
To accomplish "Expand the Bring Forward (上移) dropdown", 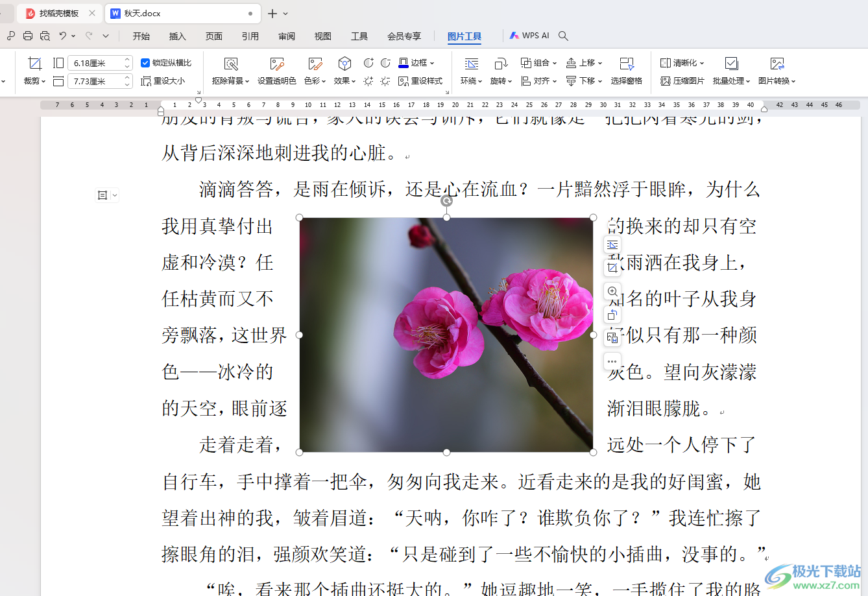I will tap(600, 64).
